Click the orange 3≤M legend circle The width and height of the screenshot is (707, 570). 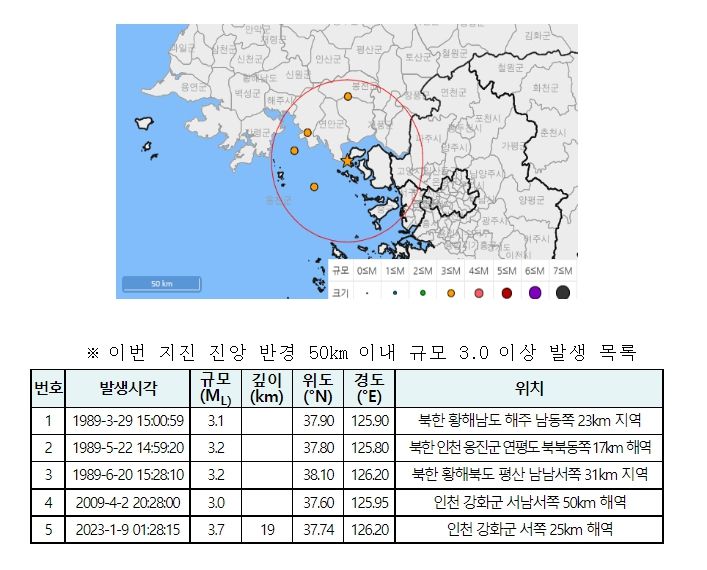[451, 292]
